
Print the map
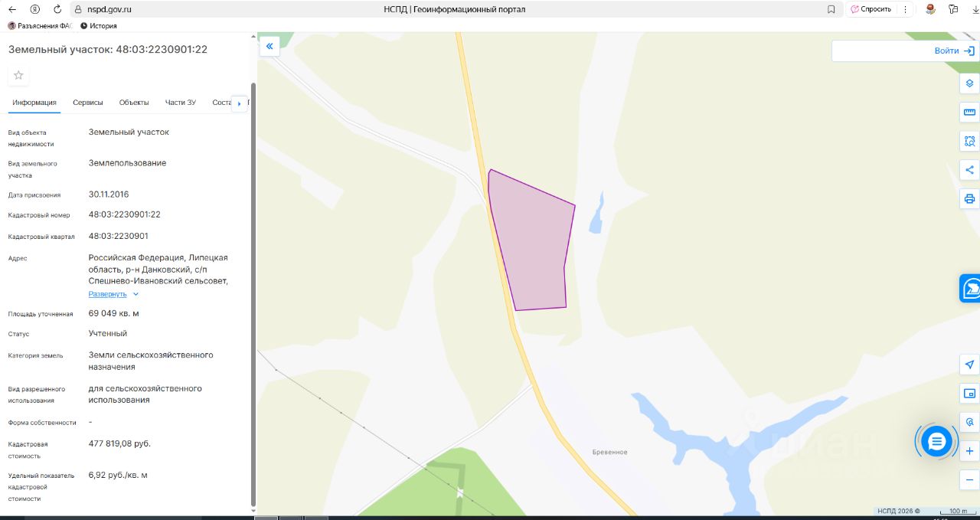(969, 199)
